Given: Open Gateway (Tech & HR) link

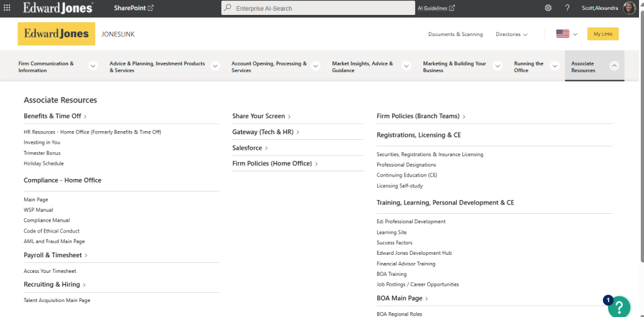Looking at the screenshot, I should [265, 132].
